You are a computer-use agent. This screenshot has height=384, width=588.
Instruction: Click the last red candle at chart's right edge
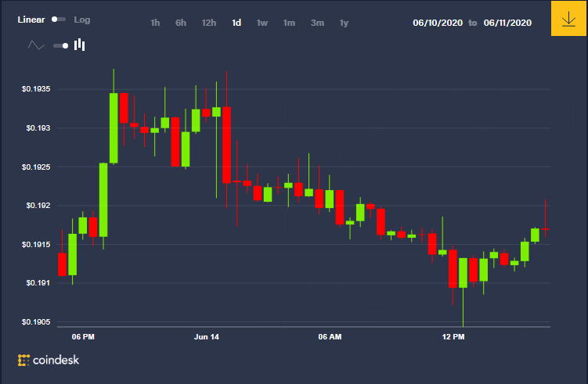[x=545, y=228]
